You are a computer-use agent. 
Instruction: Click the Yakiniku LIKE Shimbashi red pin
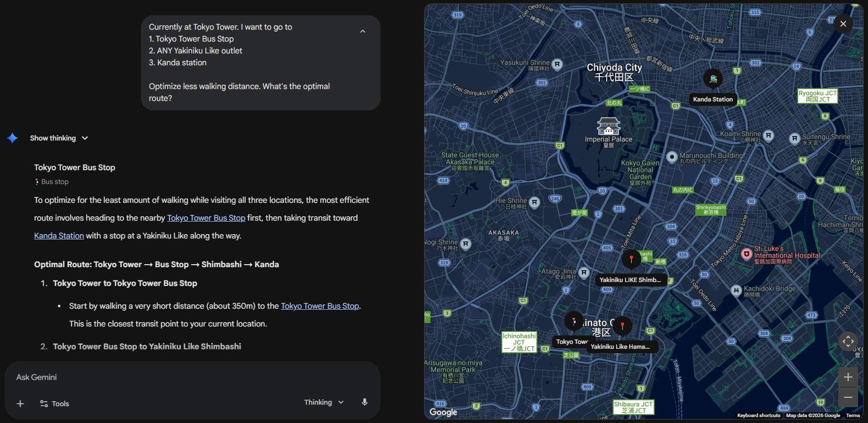tap(631, 259)
